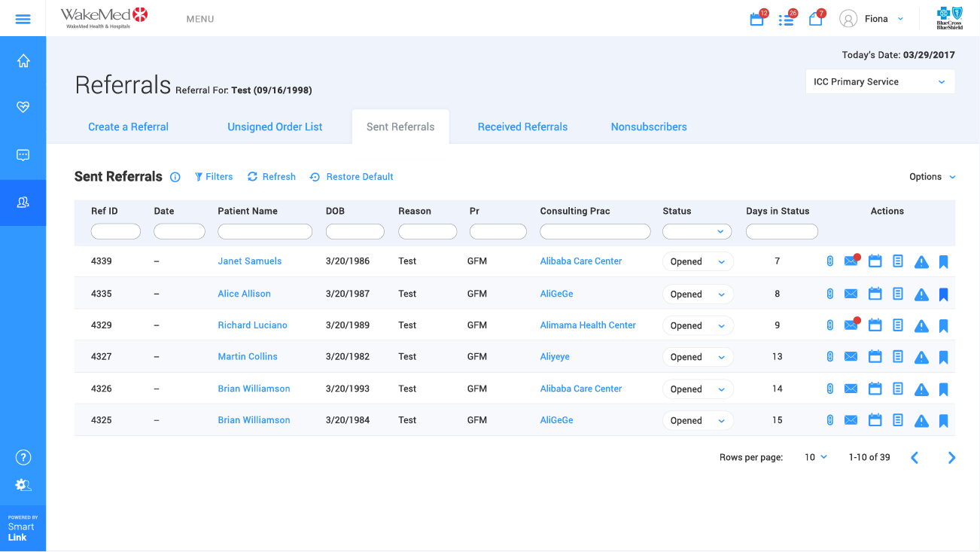Viewport: 980px width, 552px height.
Task: Open the home icon in sidebar
Action: [x=23, y=61]
